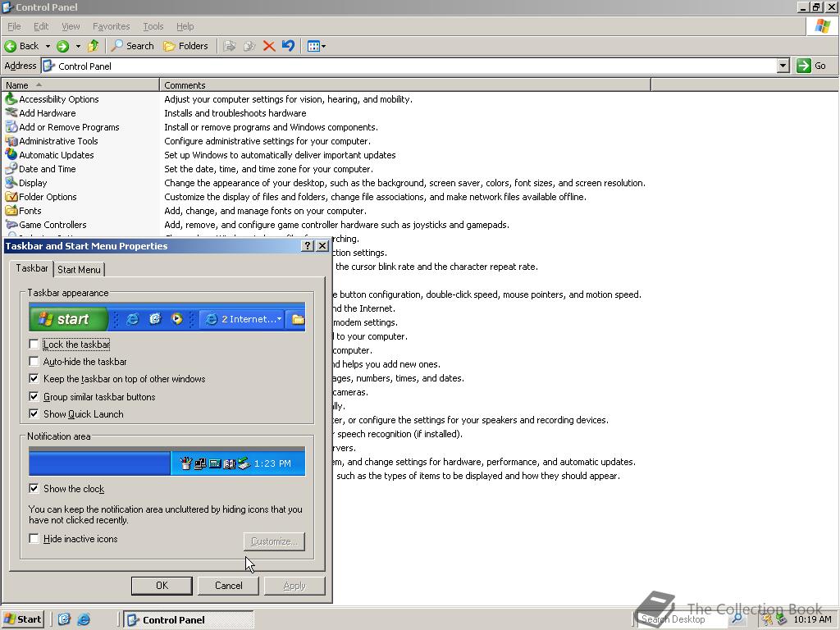Sort by the Name column header
840x630 pixels.
tap(80, 85)
